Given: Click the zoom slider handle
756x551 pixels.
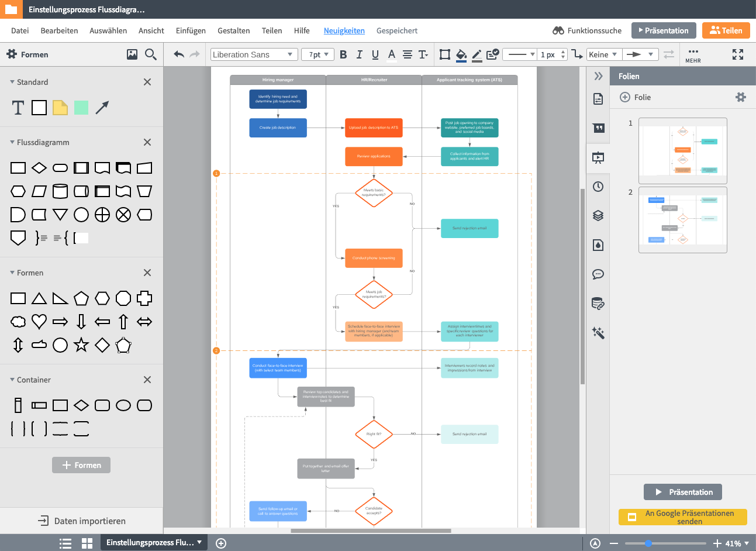Looking at the screenshot, I should 648,543.
